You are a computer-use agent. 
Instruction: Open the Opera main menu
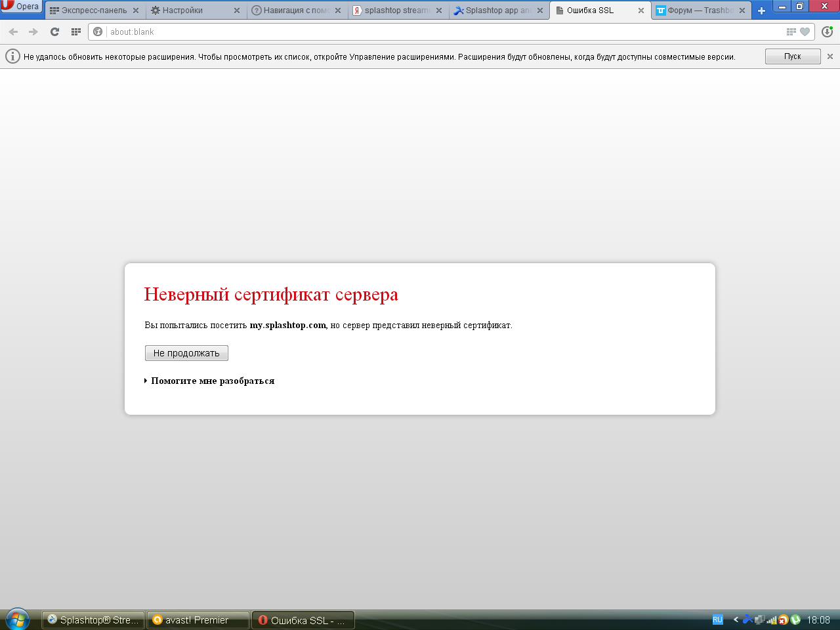point(21,7)
